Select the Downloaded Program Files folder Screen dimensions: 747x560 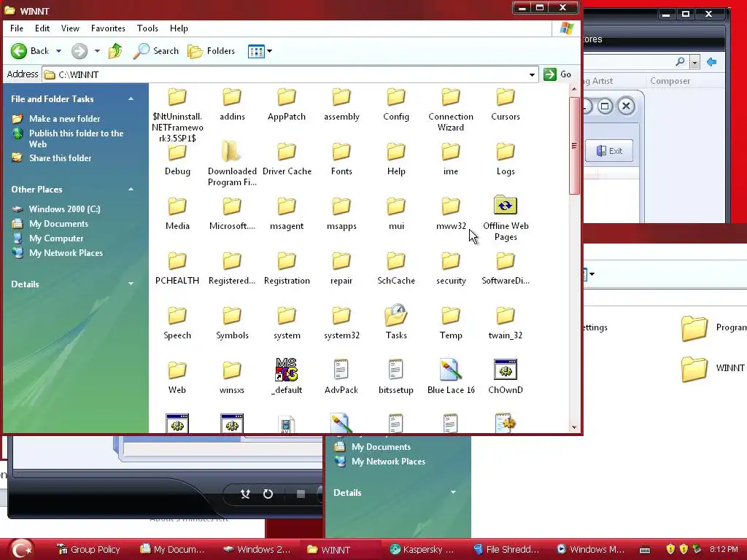pos(232,163)
